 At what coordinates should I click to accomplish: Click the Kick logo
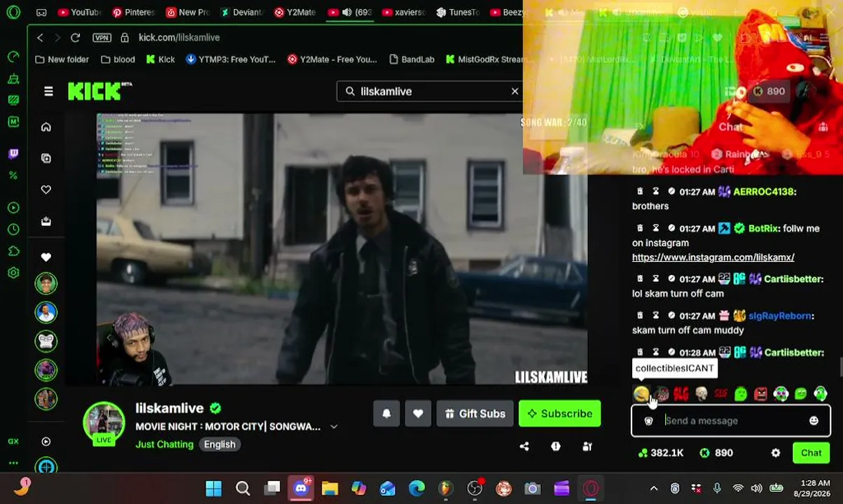point(99,91)
